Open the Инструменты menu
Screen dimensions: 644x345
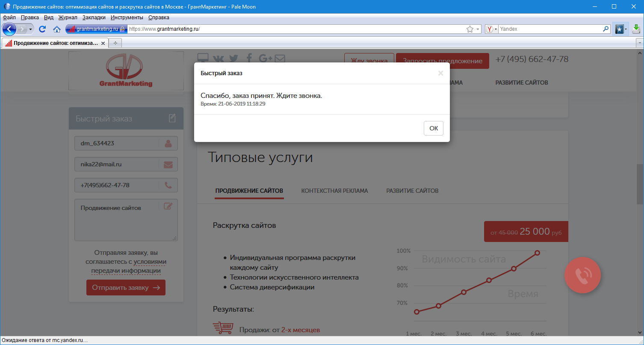point(127,18)
